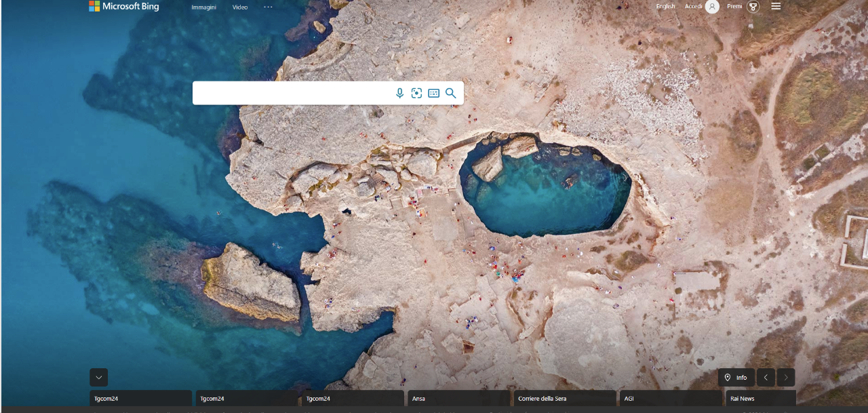Screen dimensions: 868x413
Task: Switch the language to English
Action: pyautogui.click(x=665, y=6)
